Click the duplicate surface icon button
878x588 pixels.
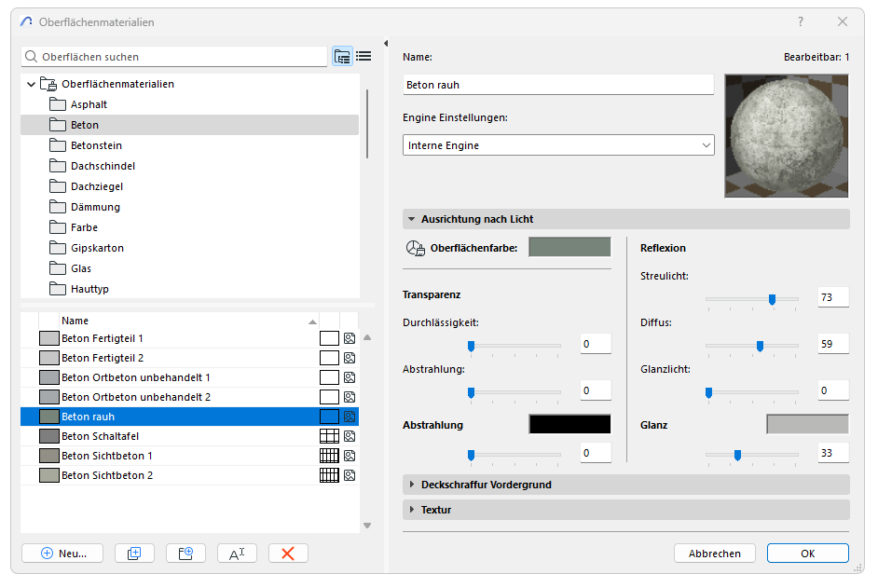coord(134,553)
